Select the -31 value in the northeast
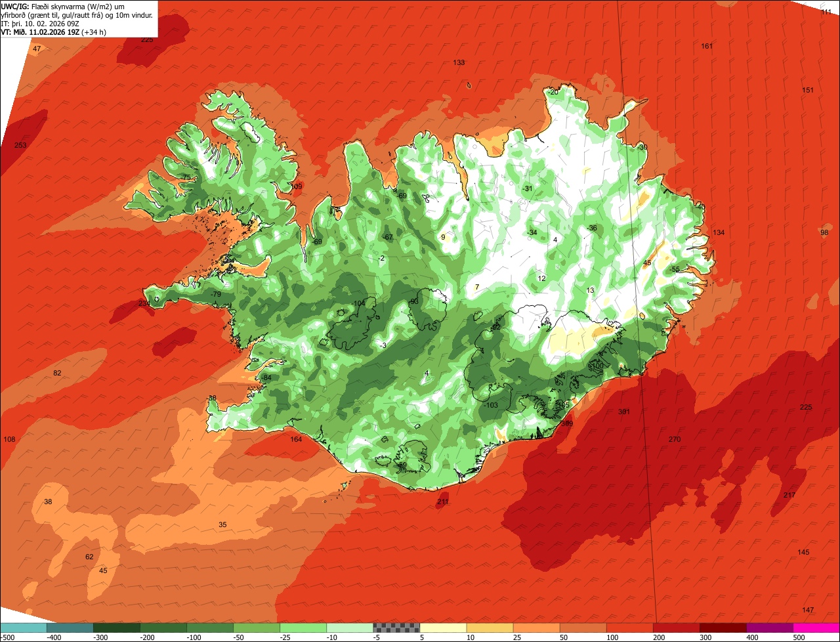 [527, 188]
